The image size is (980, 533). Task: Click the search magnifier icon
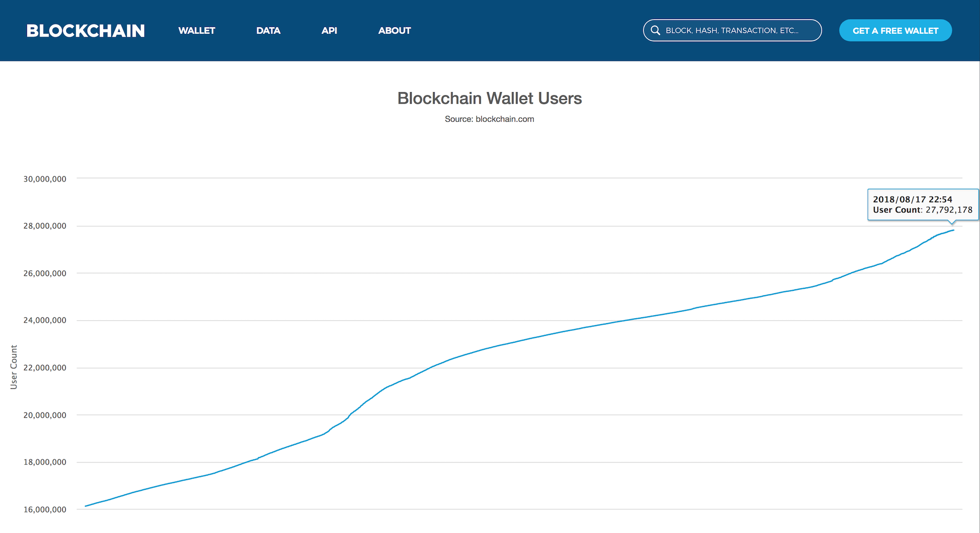[655, 30]
